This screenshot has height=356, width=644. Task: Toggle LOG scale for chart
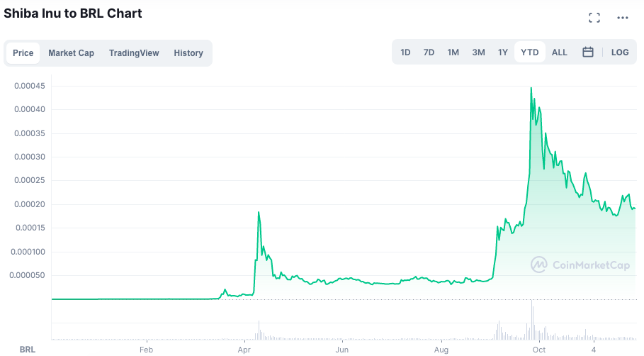[x=620, y=52]
